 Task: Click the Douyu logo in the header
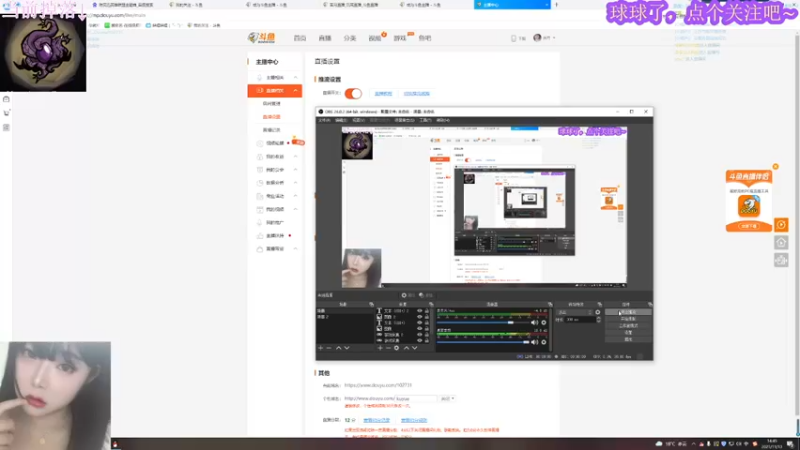click(262, 38)
